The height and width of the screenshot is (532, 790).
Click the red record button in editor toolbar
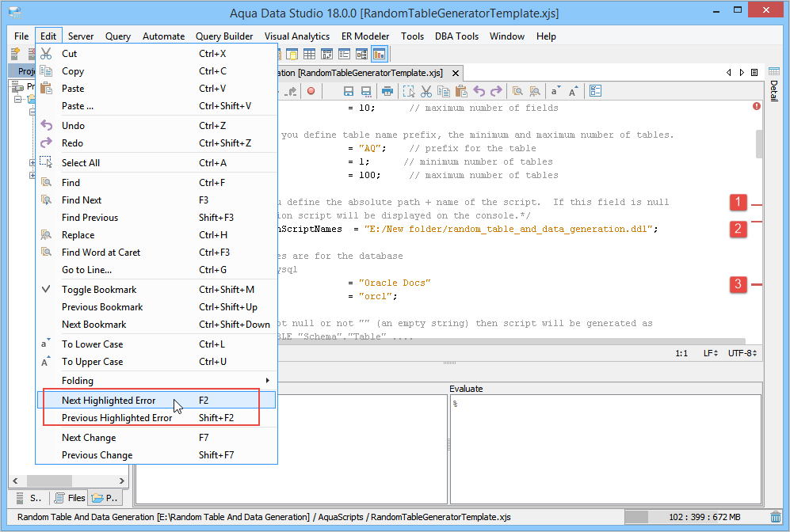pyautogui.click(x=311, y=91)
